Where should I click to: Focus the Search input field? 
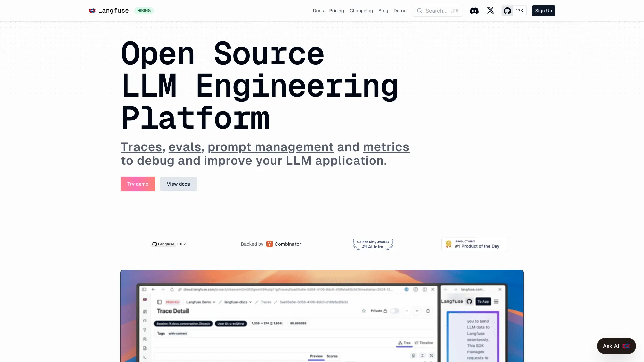(437, 11)
